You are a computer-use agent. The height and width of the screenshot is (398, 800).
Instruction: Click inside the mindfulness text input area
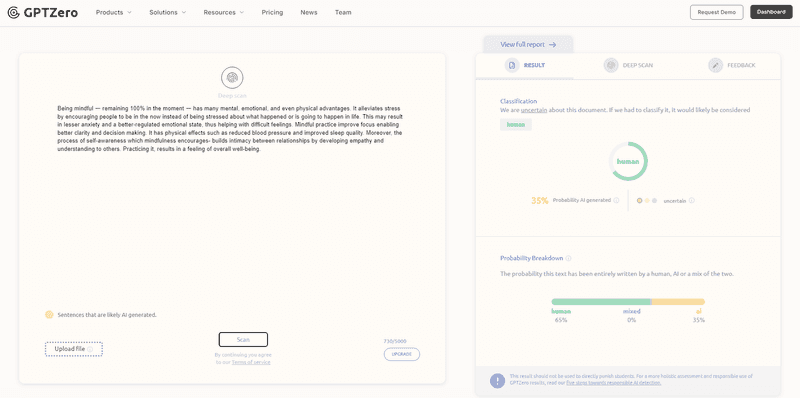point(231,204)
